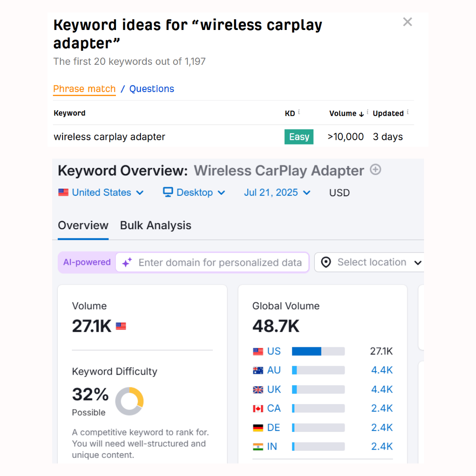Click the Keyword Difficulty donut chart
476x476 pixels.
[x=129, y=401]
